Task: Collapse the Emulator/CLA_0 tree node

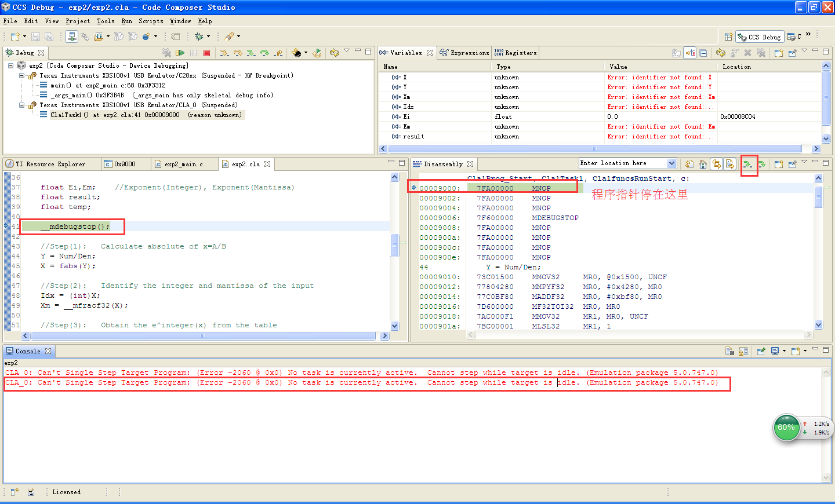Action: coord(21,105)
